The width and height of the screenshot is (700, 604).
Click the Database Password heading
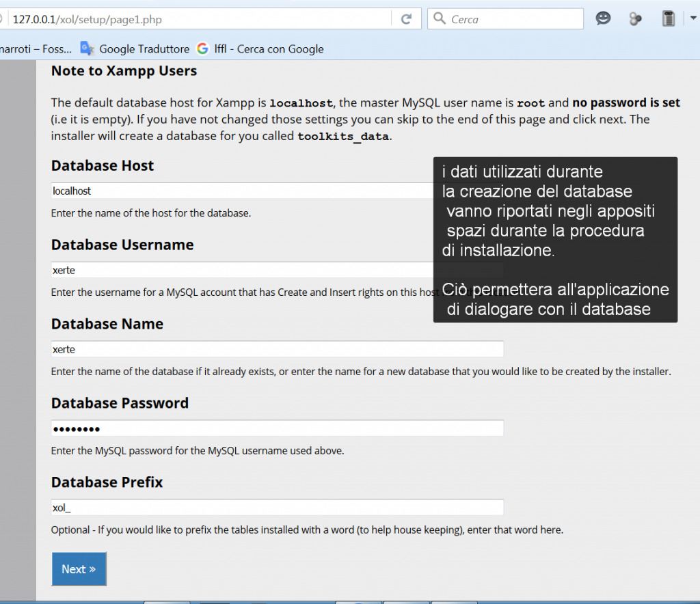point(120,403)
